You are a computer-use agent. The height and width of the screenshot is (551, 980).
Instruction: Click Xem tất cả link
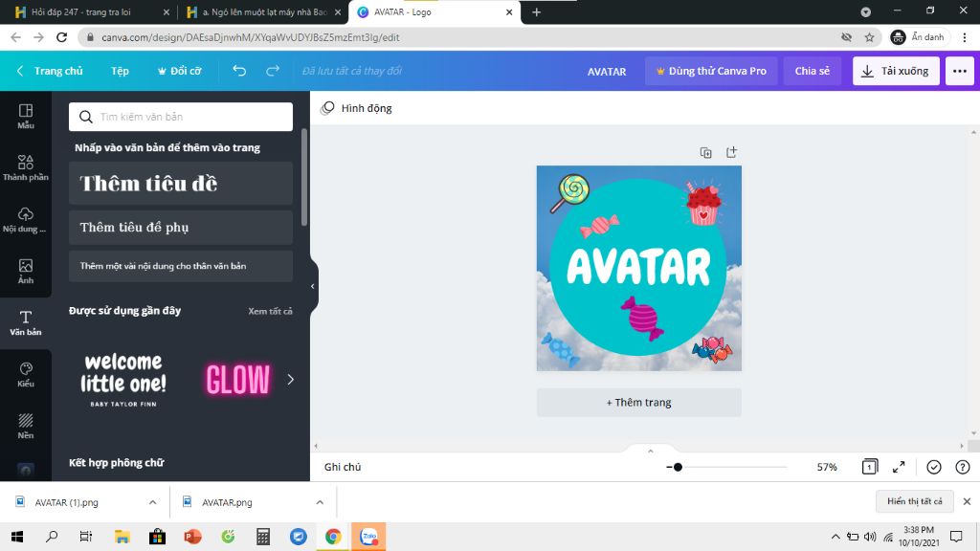[270, 311]
